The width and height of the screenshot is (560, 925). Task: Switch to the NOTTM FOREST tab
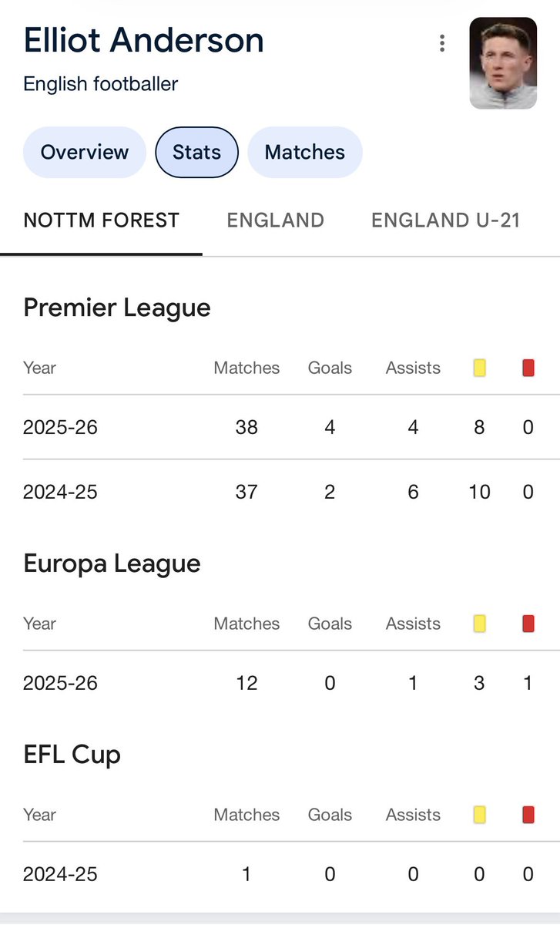(x=102, y=220)
